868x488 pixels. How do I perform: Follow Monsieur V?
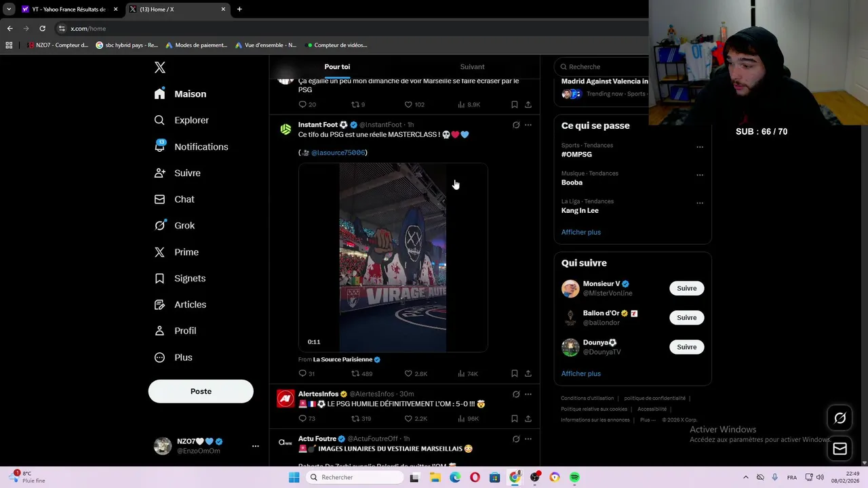pyautogui.click(x=686, y=288)
